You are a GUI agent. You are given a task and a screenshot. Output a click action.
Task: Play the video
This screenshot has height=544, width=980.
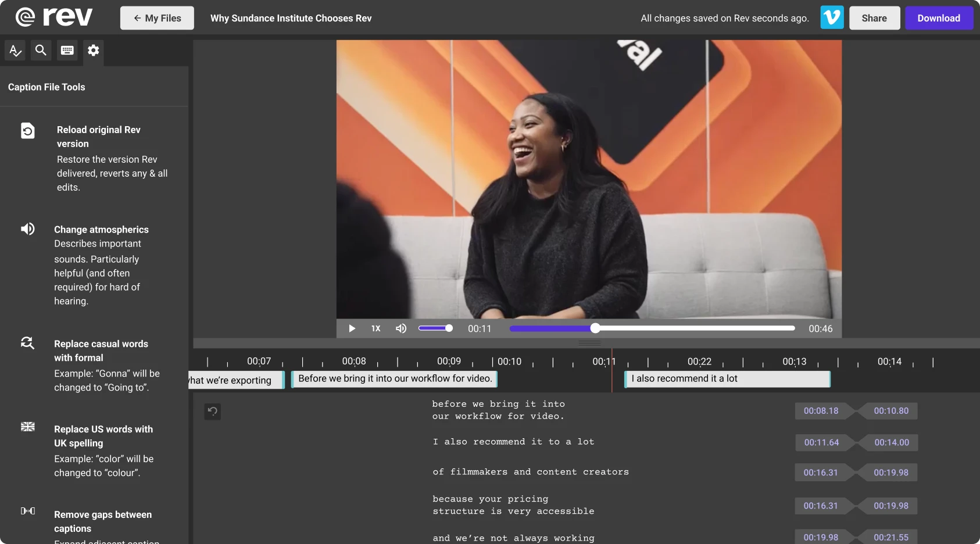(352, 328)
